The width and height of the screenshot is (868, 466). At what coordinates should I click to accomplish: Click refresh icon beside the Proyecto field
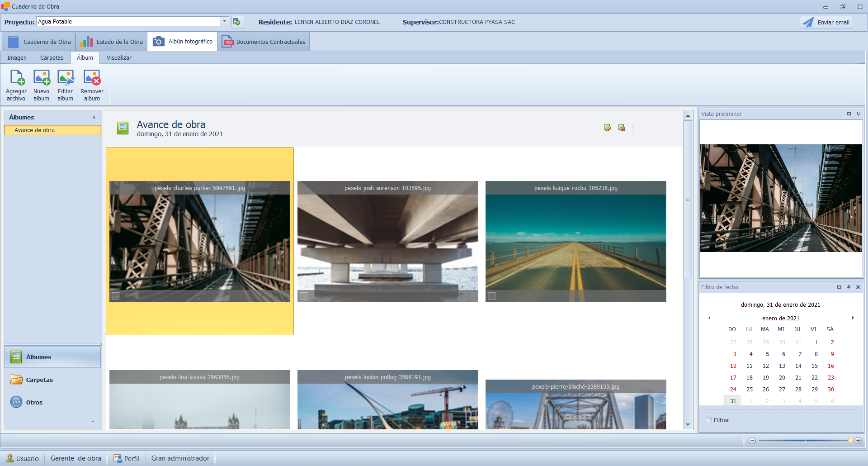coord(237,22)
